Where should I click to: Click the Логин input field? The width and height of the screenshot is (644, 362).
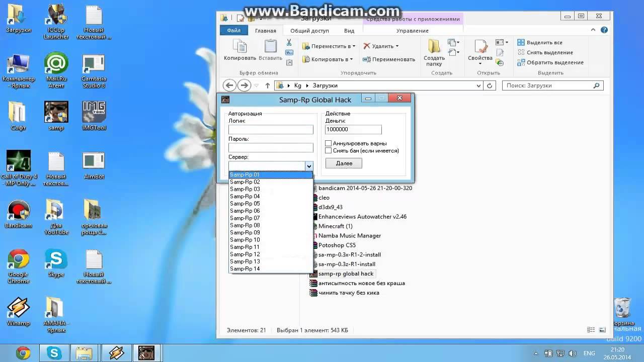[x=271, y=130]
